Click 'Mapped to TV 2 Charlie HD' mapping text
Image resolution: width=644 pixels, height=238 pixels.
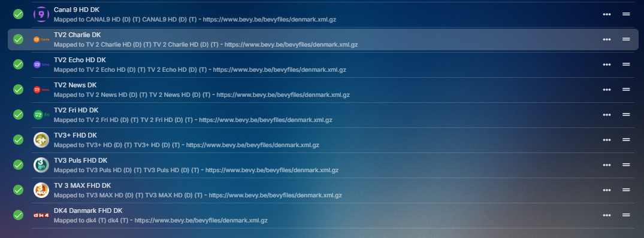(205, 45)
